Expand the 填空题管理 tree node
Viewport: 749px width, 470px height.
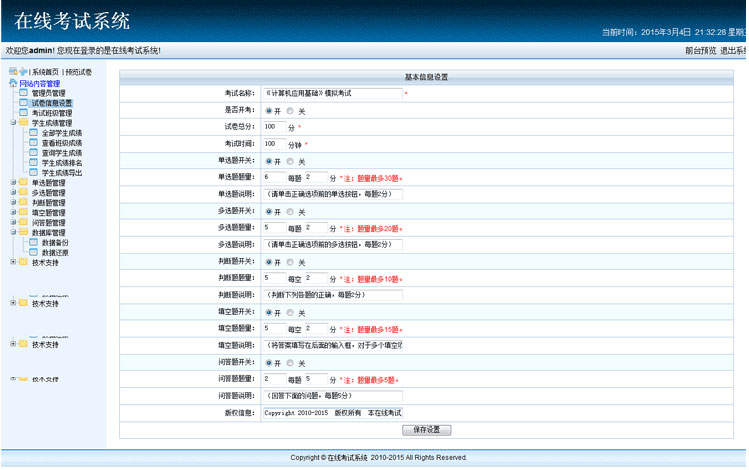[13, 213]
